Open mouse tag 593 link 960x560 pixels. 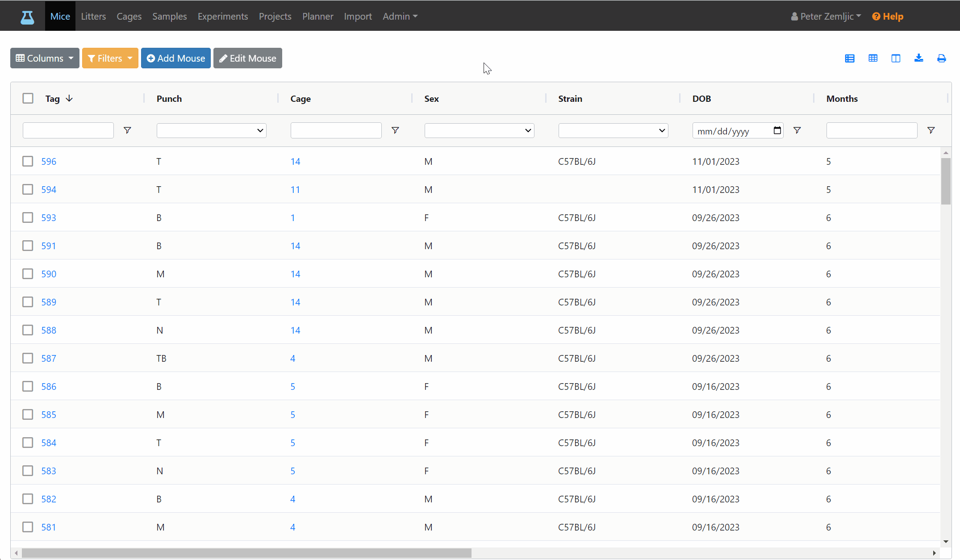[x=49, y=217]
